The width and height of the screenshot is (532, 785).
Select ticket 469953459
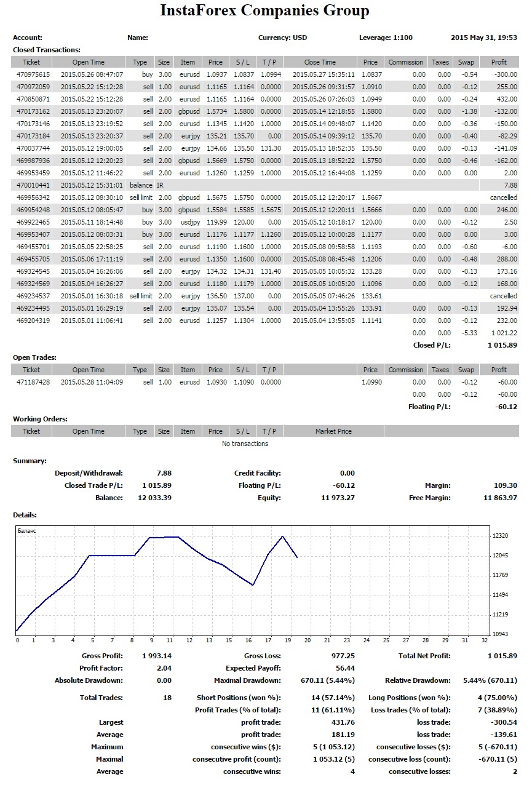tap(33, 173)
